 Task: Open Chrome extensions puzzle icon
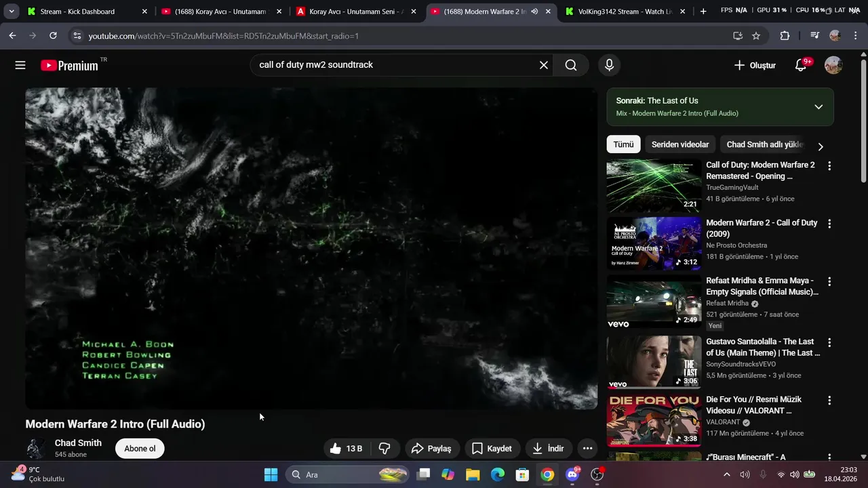[x=785, y=36]
